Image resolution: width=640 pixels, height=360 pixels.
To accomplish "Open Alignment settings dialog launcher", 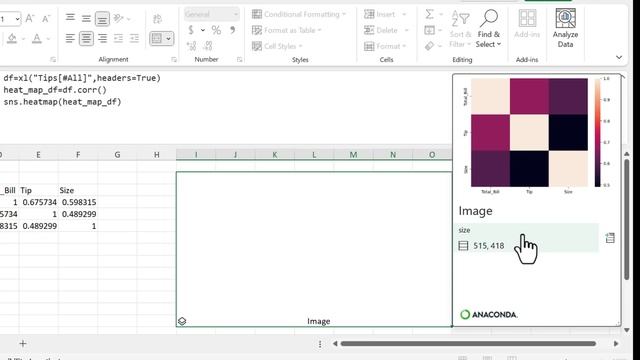I will click(174, 60).
